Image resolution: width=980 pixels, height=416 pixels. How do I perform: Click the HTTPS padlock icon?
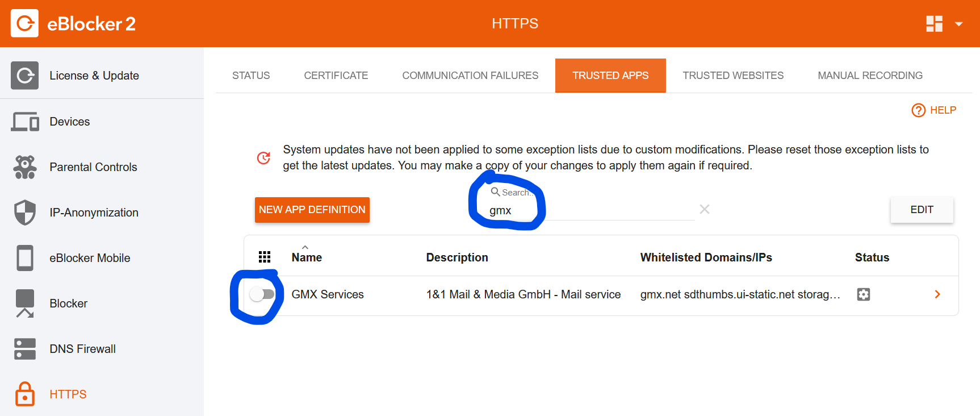(25, 394)
